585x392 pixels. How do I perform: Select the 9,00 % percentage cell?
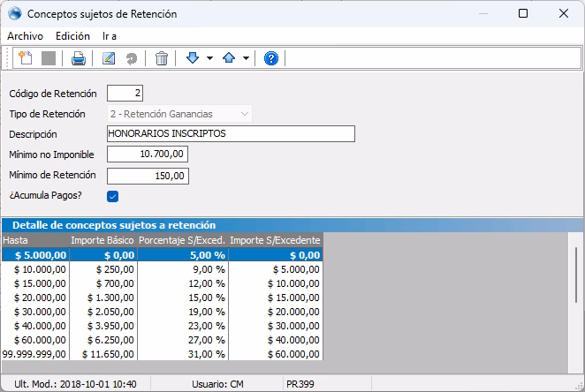click(x=183, y=269)
